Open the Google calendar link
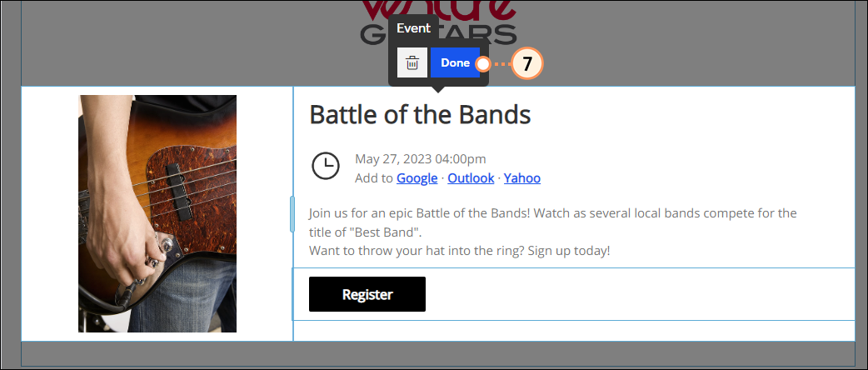The width and height of the screenshot is (868, 370). [417, 178]
